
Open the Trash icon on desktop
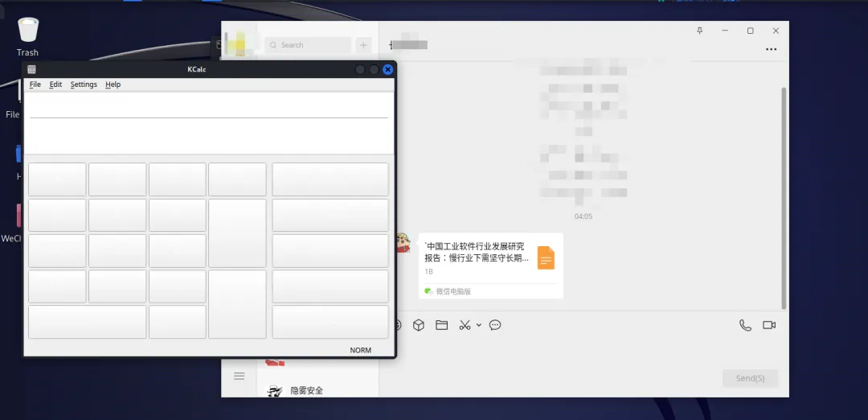tap(27, 36)
